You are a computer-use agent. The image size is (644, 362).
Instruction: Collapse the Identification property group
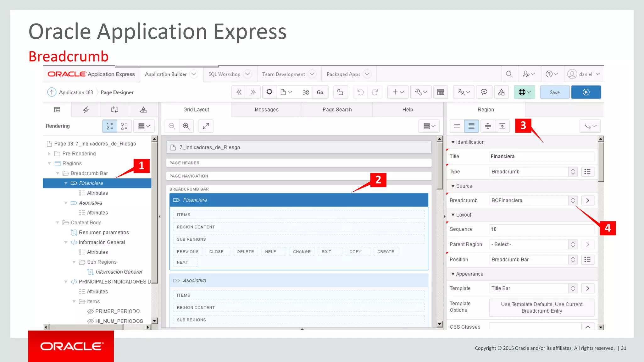coord(453,142)
